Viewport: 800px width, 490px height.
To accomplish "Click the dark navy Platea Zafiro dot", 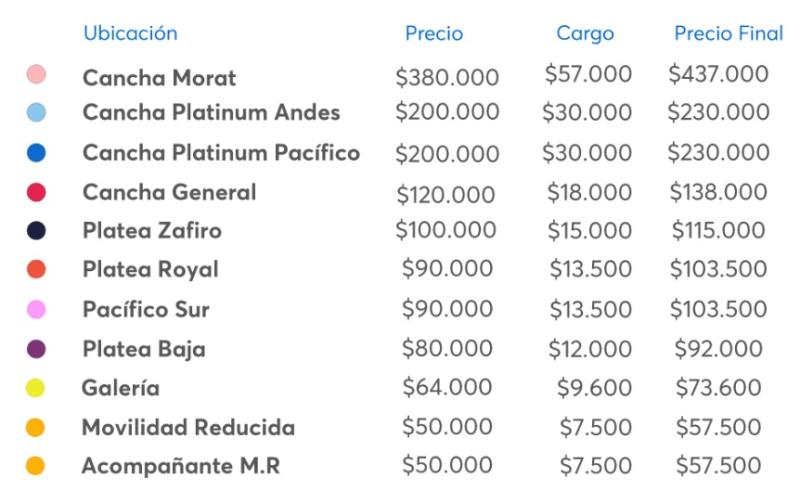I will tap(36, 231).
